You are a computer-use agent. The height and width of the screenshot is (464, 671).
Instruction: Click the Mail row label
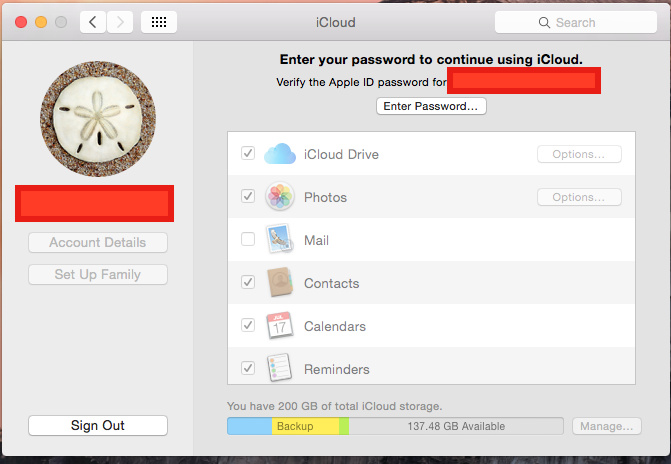pos(316,240)
